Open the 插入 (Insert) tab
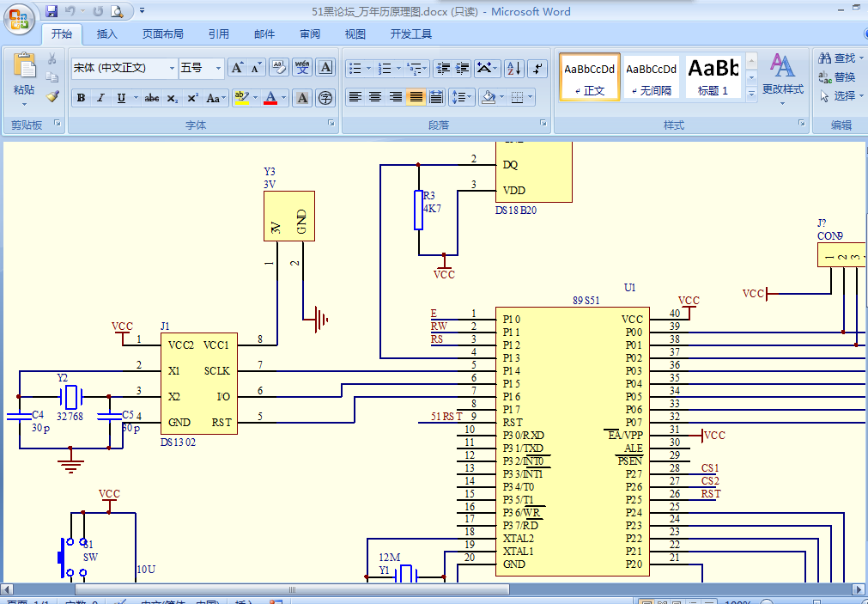This screenshot has width=868, height=604. pos(106,34)
